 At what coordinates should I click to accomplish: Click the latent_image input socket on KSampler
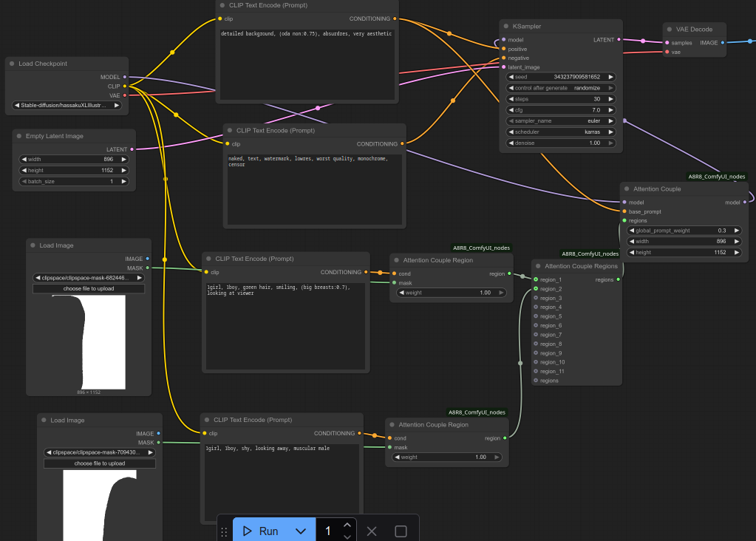[504, 67]
